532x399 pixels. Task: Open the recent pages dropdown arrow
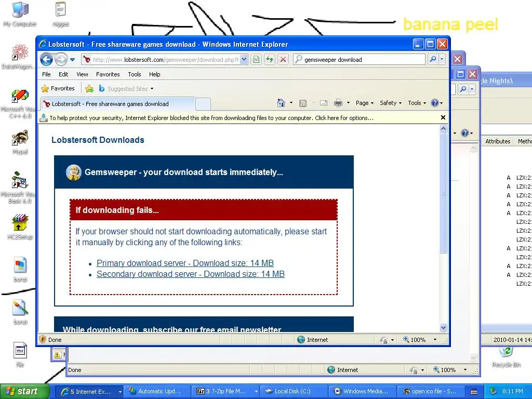point(73,60)
